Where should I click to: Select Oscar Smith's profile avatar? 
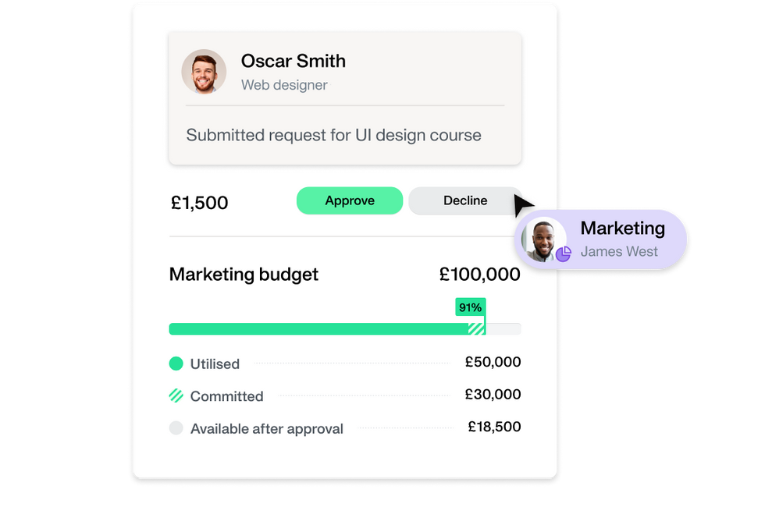[x=204, y=71]
